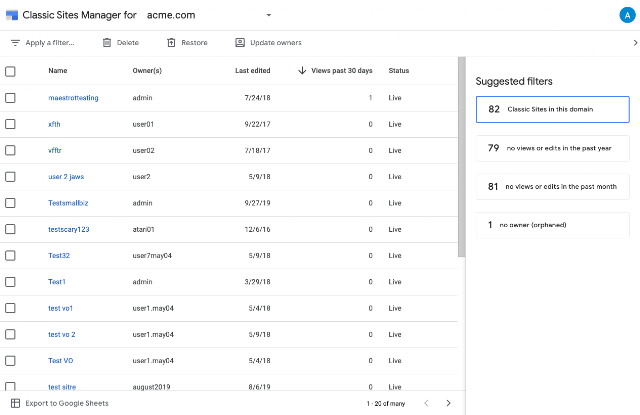The height and width of the screenshot is (415, 640).
Task: Open the test vo1 site link
Action: pyautogui.click(x=60, y=308)
